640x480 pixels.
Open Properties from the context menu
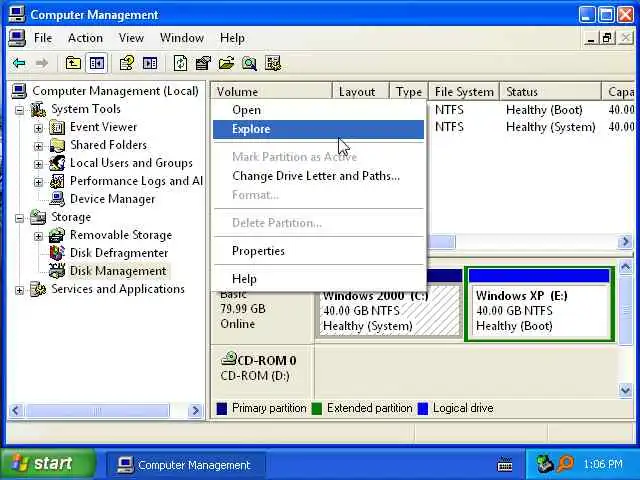pos(318,251)
